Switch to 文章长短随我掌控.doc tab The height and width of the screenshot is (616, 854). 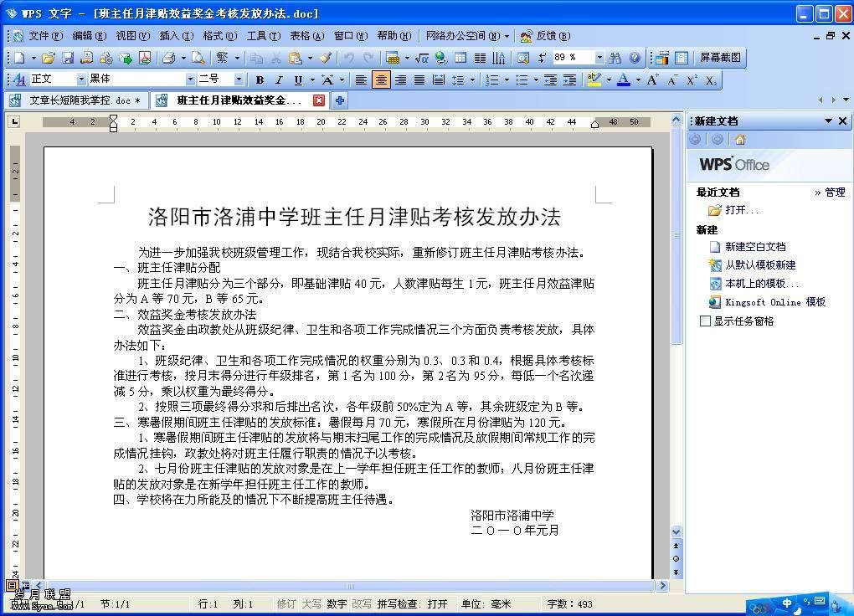[77, 100]
